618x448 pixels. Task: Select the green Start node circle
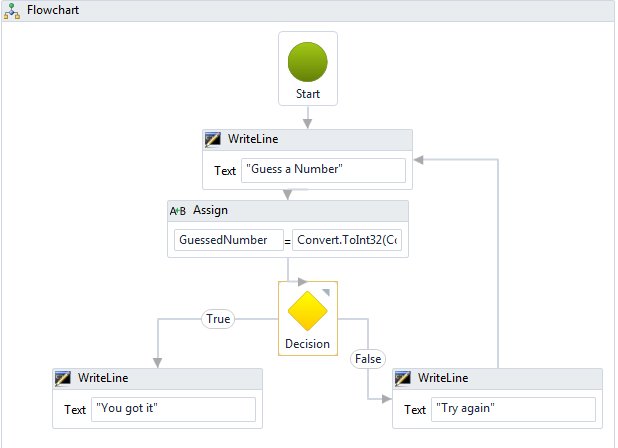tap(307, 62)
